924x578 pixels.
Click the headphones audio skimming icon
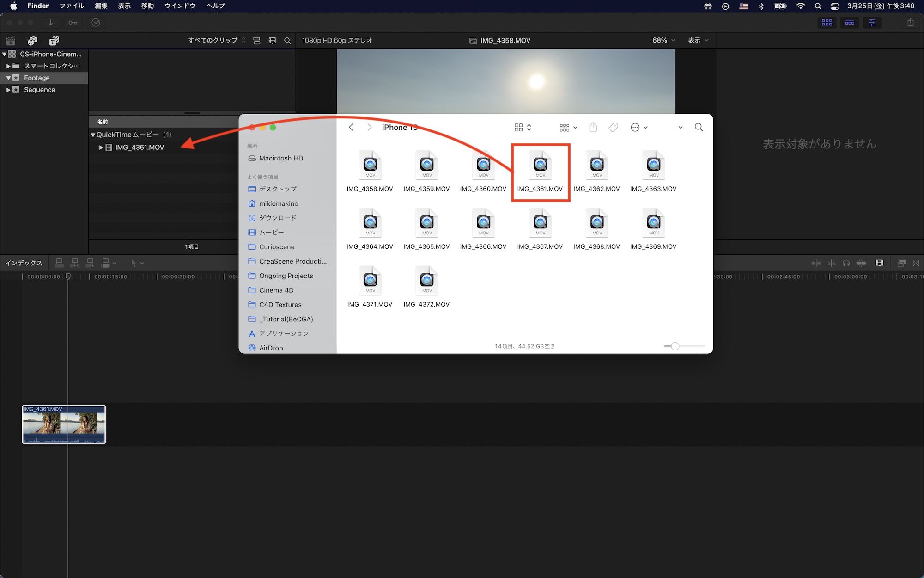(x=846, y=263)
